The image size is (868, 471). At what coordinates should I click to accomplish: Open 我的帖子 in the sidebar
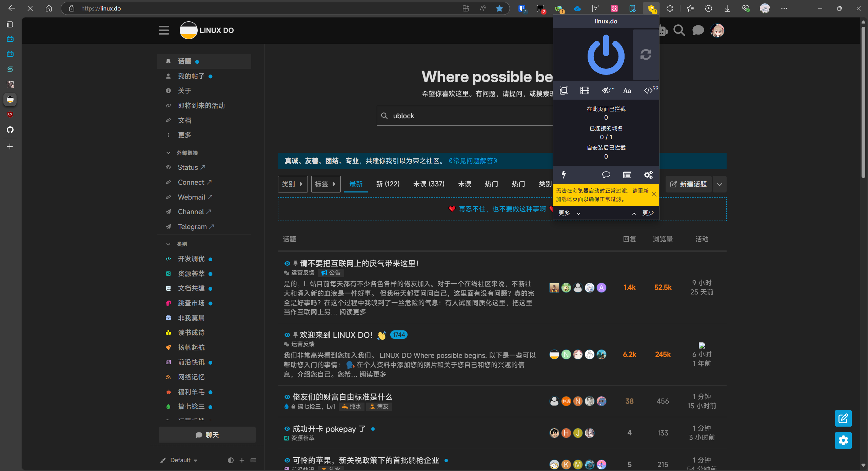coord(204,76)
